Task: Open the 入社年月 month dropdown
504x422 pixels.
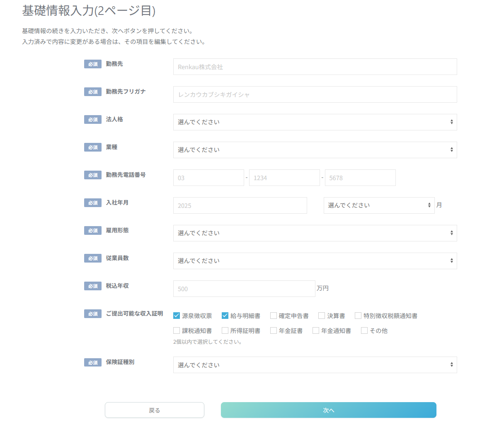Action: [379, 205]
